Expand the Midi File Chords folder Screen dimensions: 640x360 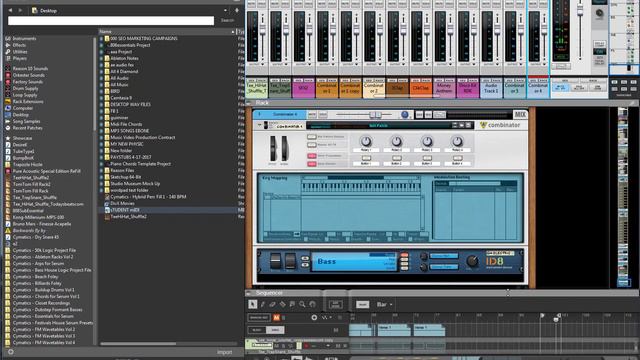click(x=102, y=124)
